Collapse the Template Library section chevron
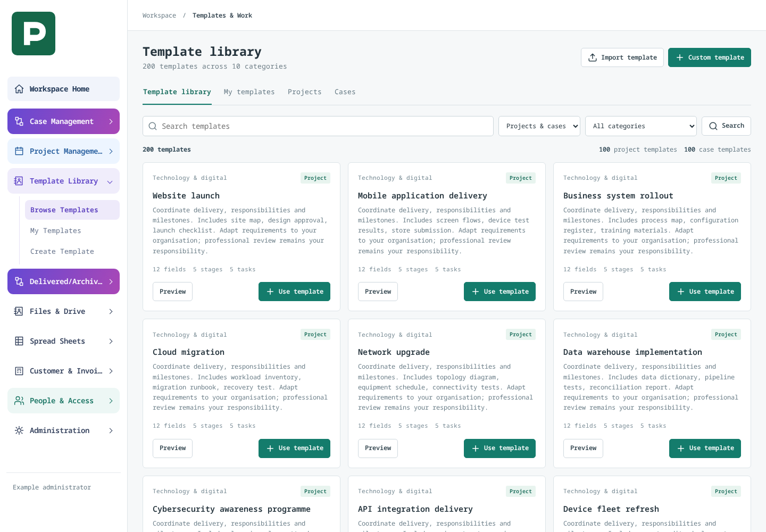The height and width of the screenshot is (532, 766). (x=110, y=181)
